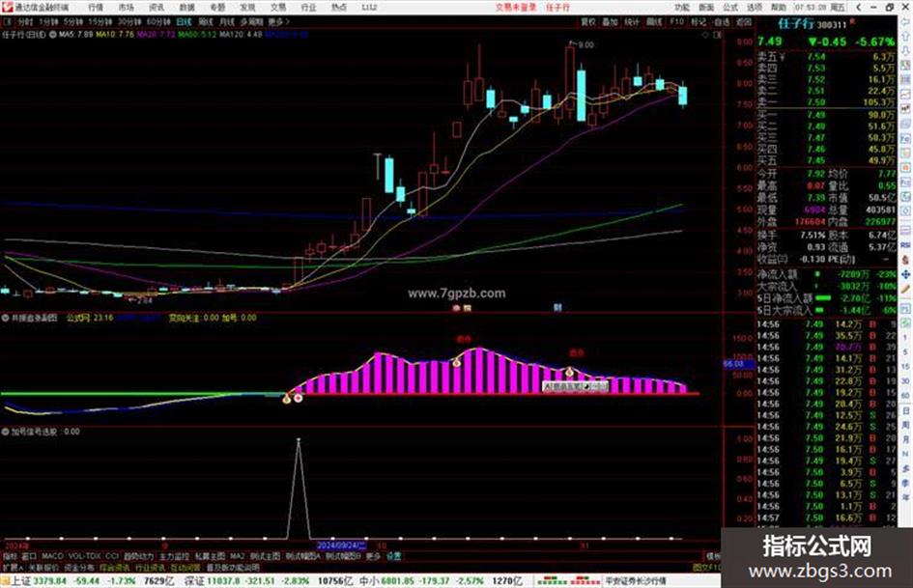Image resolution: width=913 pixels, height=588 pixels.
Task: Click the 卖五 row dropdown arrow
Action: (x=783, y=56)
